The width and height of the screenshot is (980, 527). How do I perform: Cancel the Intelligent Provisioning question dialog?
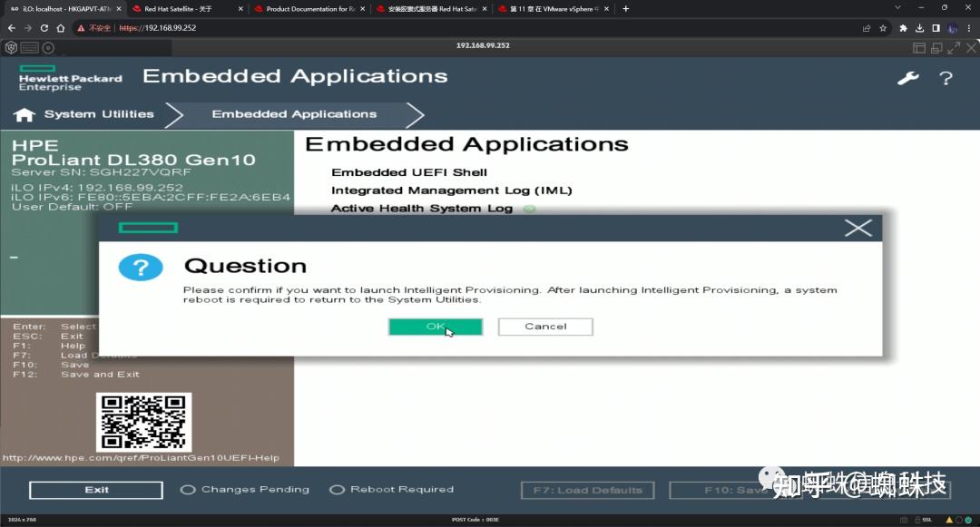[x=544, y=327]
